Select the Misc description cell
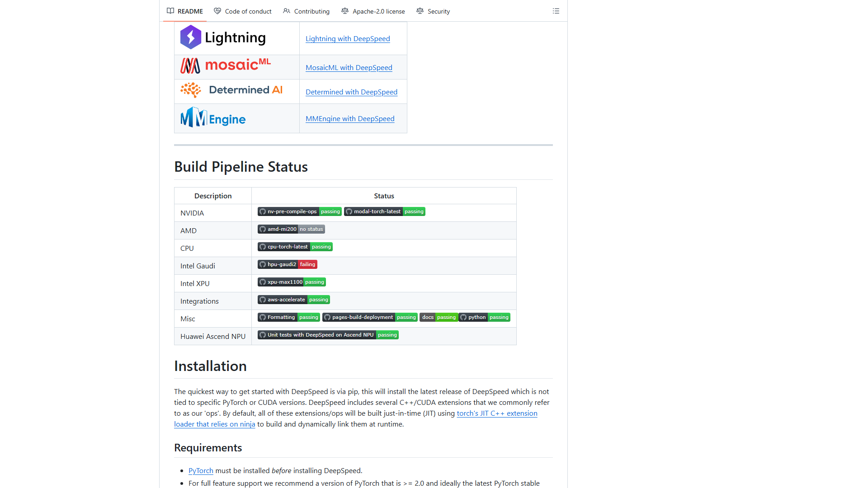The image size is (868, 488). click(213, 319)
